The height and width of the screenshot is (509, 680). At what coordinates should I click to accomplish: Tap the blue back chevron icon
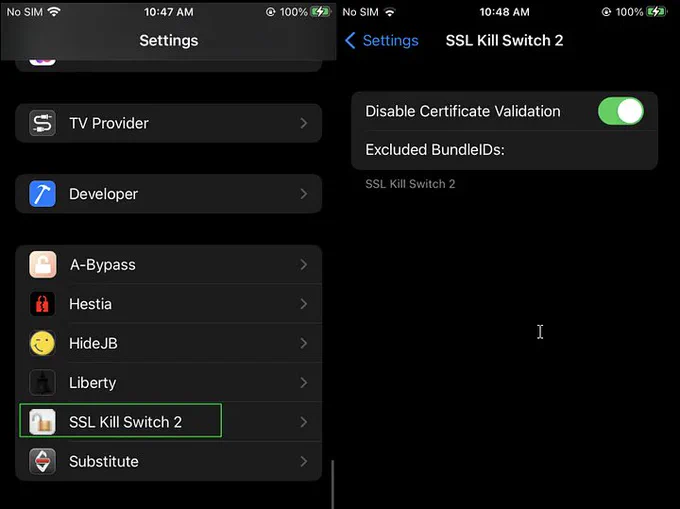[350, 40]
